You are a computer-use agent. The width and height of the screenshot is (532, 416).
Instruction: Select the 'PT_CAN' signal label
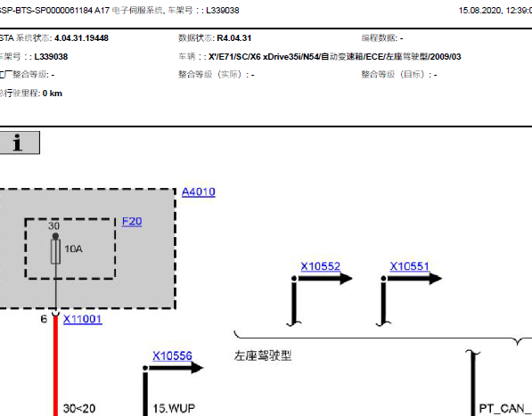tap(505, 408)
